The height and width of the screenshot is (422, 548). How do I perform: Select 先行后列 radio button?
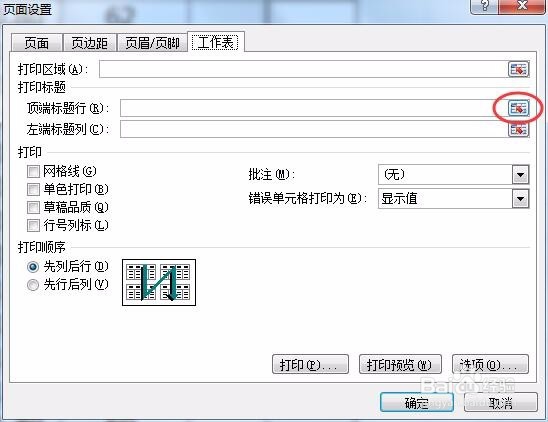pyautogui.click(x=33, y=285)
